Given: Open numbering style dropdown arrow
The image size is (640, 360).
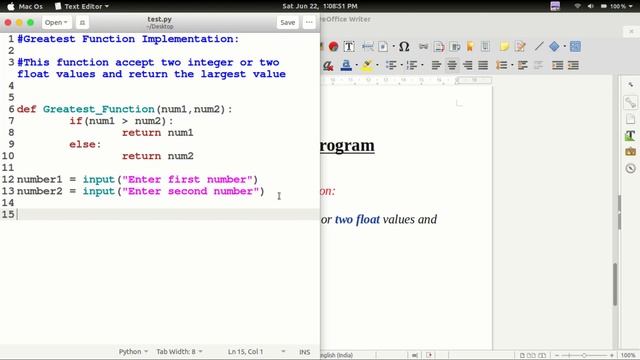Looking at the screenshot, I should [422, 65].
